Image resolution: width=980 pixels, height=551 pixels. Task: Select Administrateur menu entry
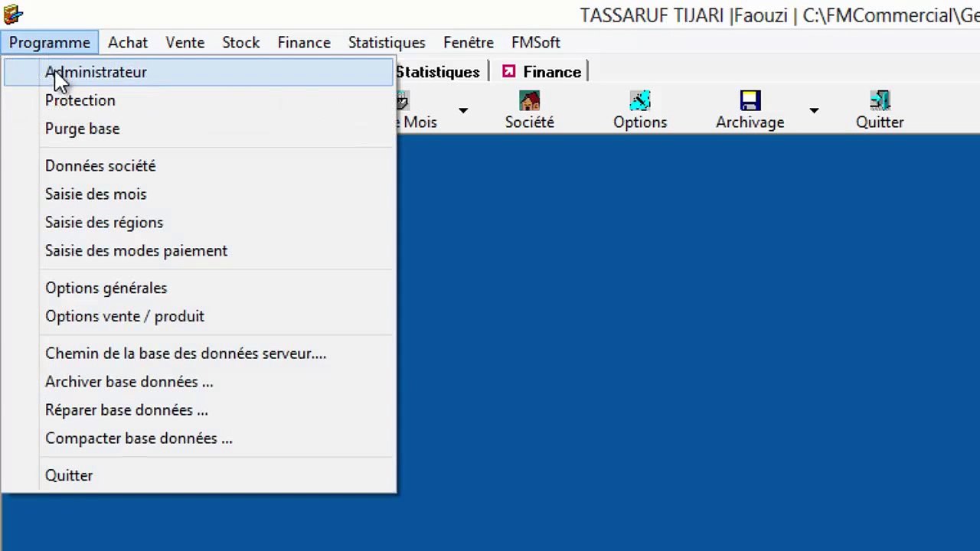(x=198, y=72)
